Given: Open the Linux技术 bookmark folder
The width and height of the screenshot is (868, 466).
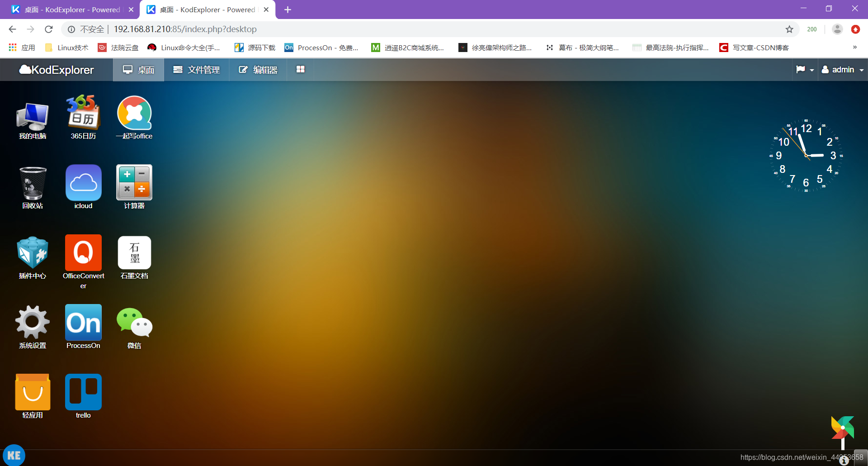Looking at the screenshot, I should [x=67, y=48].
